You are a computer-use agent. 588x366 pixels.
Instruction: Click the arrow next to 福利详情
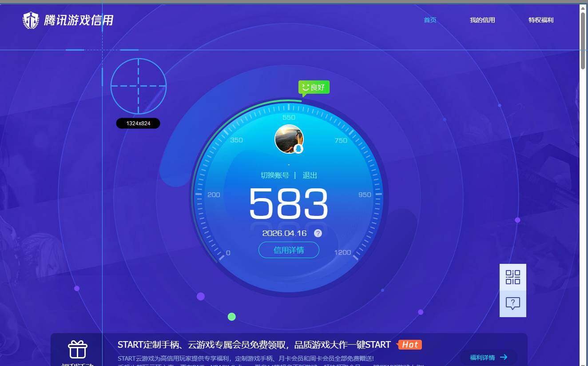pos(504,357)
